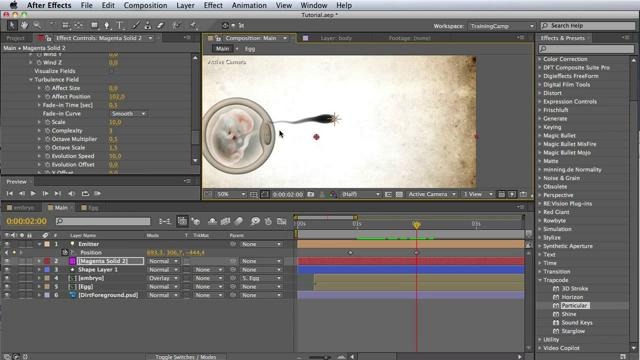This screenshot has height=360, width=640.
Task: Select the Puppet Pin tool
Action: [x=193, y=25]
